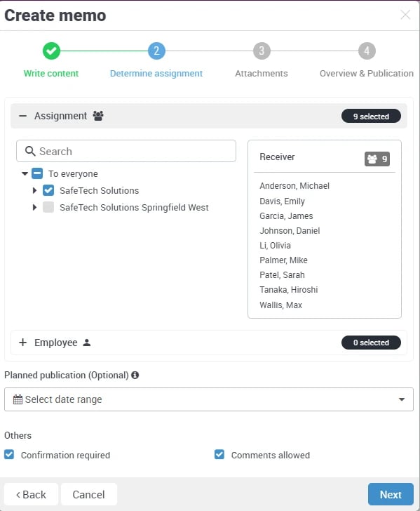Open the Select date range dropdown
Viewport: 420px width, 511px height.
tap(209, 399)
